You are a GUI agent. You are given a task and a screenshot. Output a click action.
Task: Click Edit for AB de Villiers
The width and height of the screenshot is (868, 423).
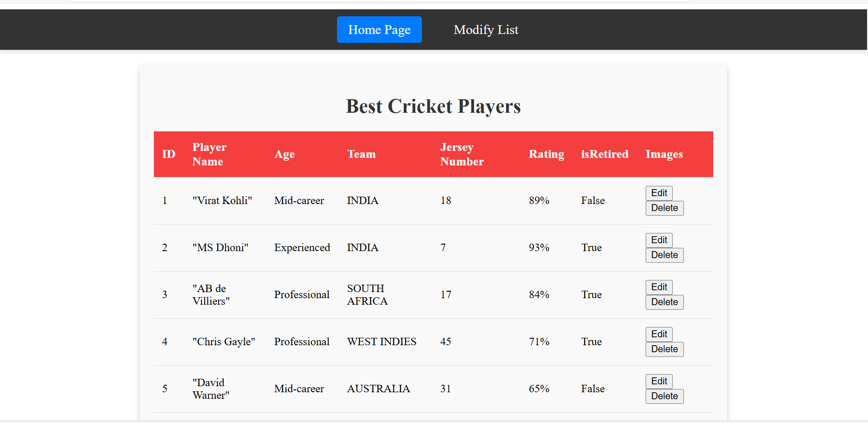click(x=659, y=287)
